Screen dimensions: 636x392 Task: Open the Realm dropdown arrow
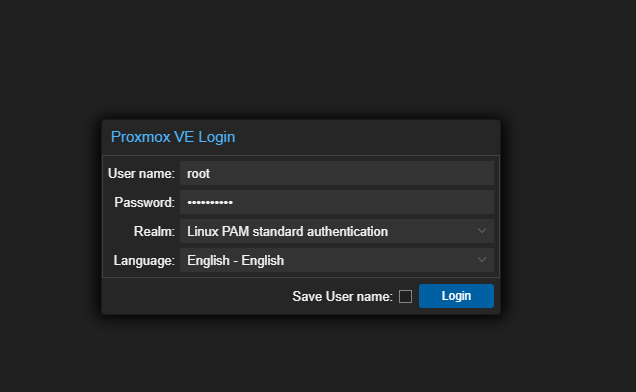tap(481, 231)
